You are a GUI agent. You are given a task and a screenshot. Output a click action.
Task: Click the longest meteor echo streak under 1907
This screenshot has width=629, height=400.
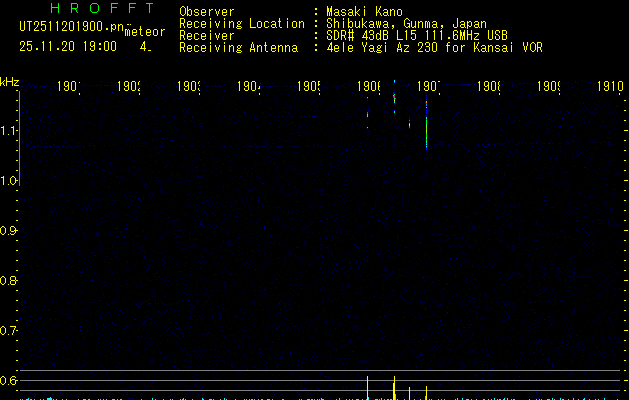point(426,123)
